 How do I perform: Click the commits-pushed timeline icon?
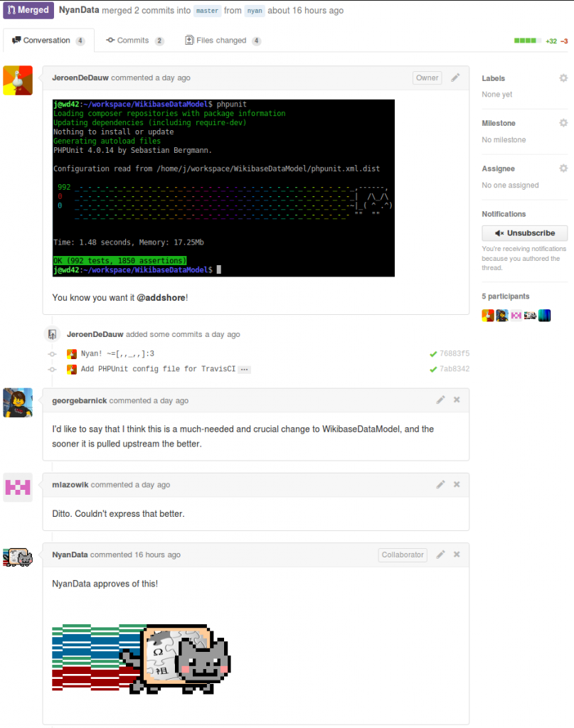52,334
